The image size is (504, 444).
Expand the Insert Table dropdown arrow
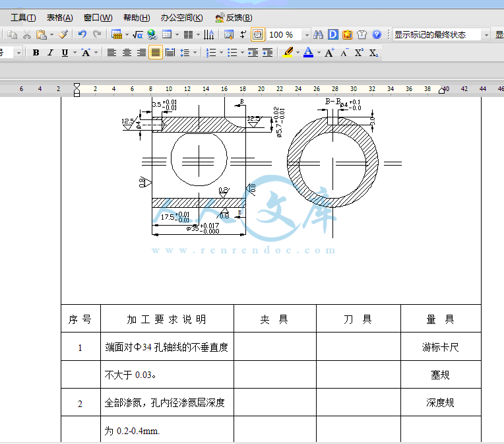[x=127, y=35]
